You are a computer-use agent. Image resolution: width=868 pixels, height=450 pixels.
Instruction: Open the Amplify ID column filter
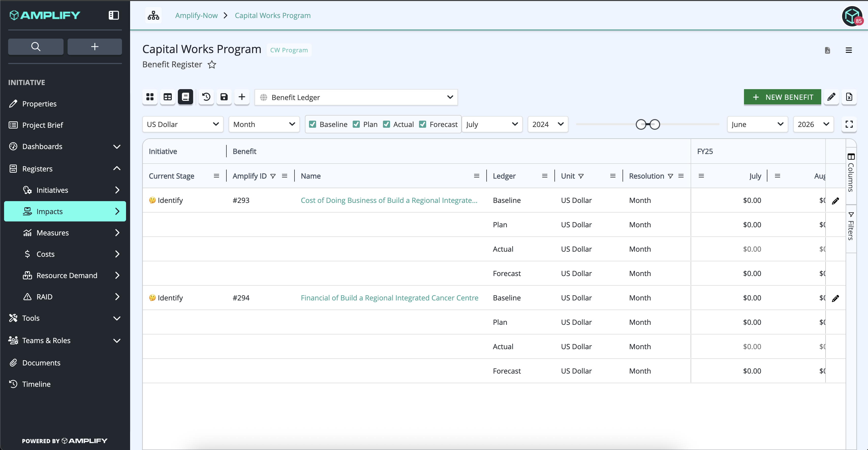[x=273, y=176]
